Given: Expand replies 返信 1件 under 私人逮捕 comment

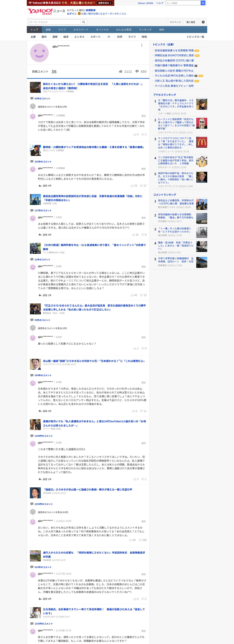Looking at the screenshot, I should coord(45,479).
